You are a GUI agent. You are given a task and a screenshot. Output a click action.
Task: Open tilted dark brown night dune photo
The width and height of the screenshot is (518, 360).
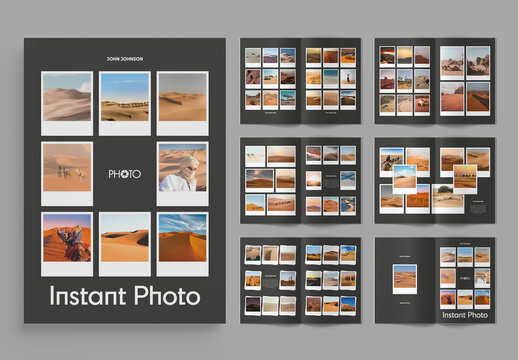click(253, 306)
